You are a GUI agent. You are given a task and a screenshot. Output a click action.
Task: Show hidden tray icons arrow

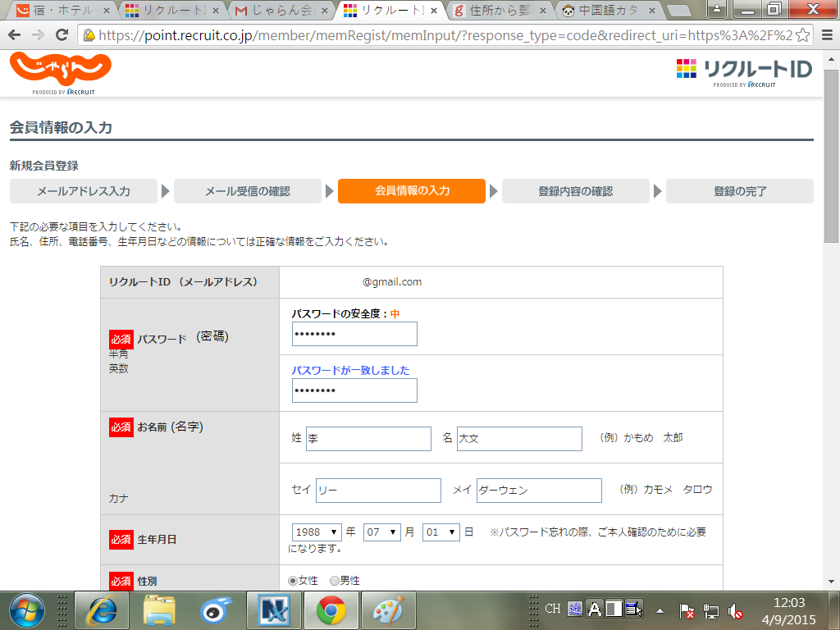tap(660, 610)
